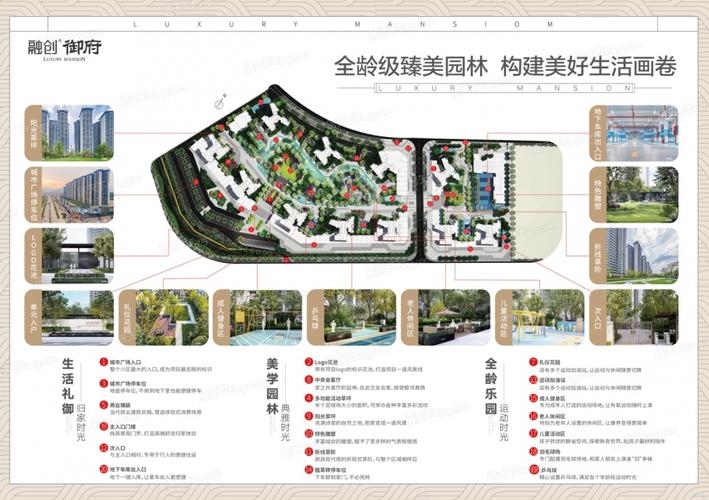Click the red marker beside Logo花池 legend entry
The image size is (709, 500).
pos(309,362)
